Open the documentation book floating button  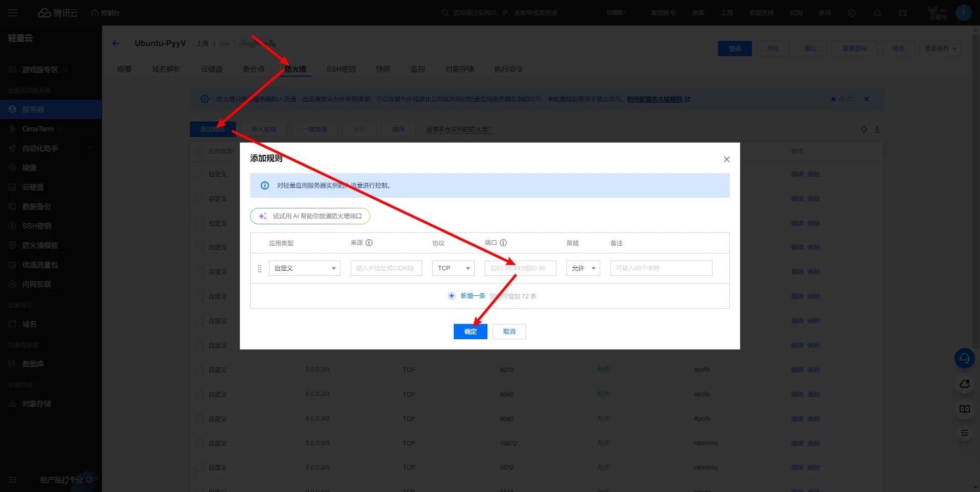point(965,409)
